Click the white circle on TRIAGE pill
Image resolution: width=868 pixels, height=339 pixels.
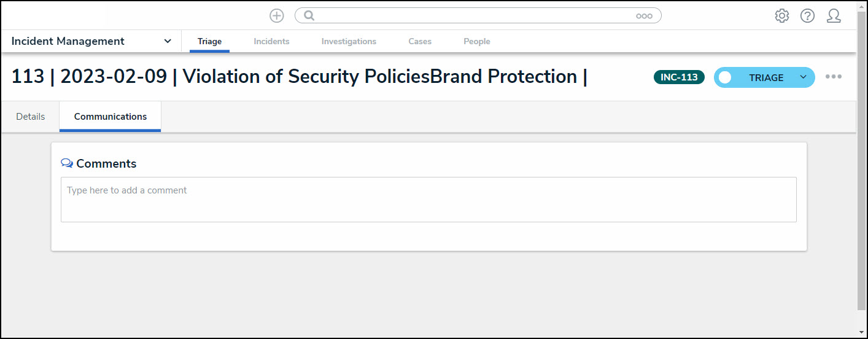point(725,77)
